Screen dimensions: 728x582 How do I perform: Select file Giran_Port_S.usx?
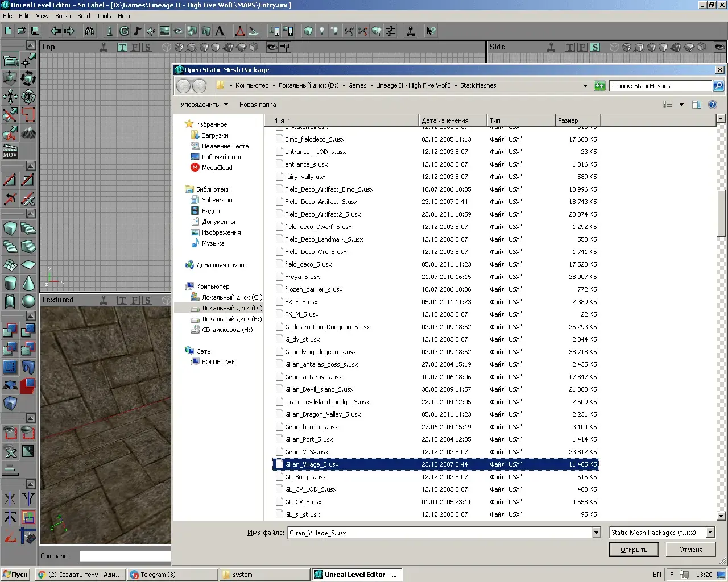click(x=435, y=439)
